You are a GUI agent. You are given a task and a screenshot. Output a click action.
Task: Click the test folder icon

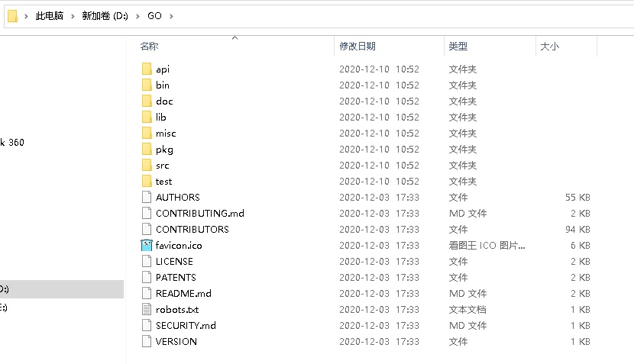(x=147, y=182)
